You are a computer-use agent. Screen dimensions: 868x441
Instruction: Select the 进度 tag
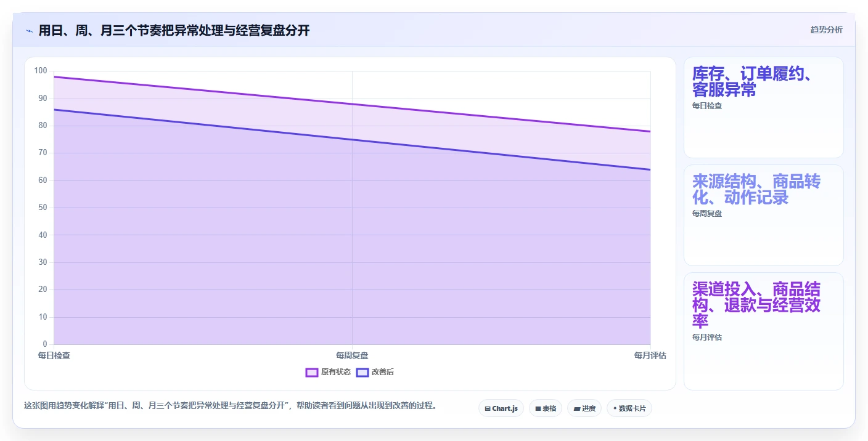(x=584, y=408)
